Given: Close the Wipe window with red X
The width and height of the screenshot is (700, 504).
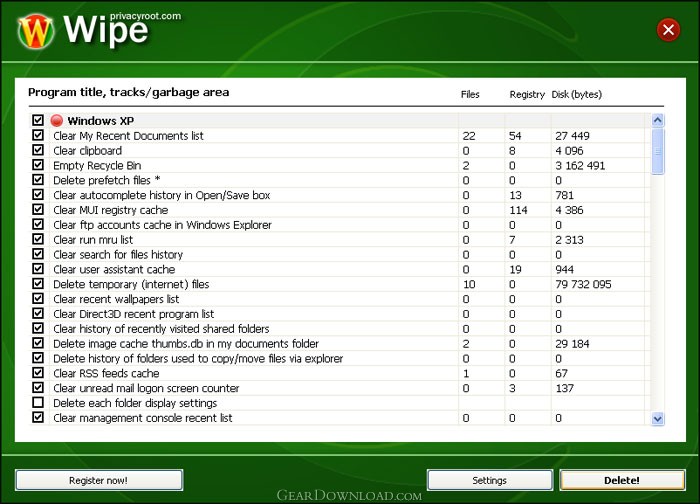Looking at the screenshot, I should point(668,30).
